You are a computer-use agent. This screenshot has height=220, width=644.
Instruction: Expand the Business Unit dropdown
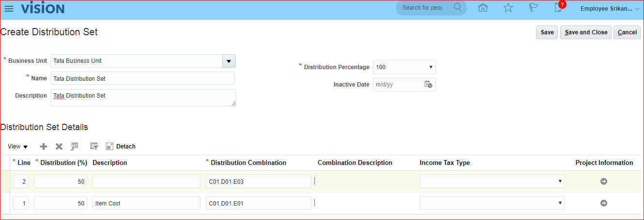point(229,61)
